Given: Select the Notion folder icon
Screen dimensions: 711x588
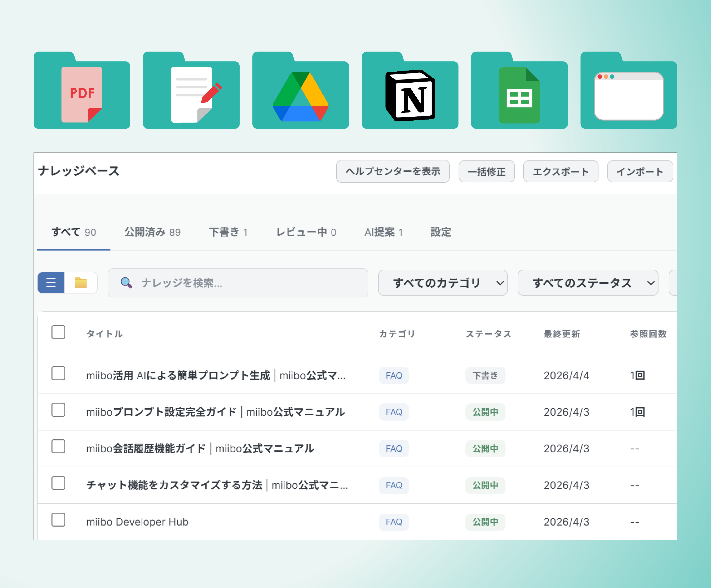Looking at the screenshot, I should pos(410,90).
